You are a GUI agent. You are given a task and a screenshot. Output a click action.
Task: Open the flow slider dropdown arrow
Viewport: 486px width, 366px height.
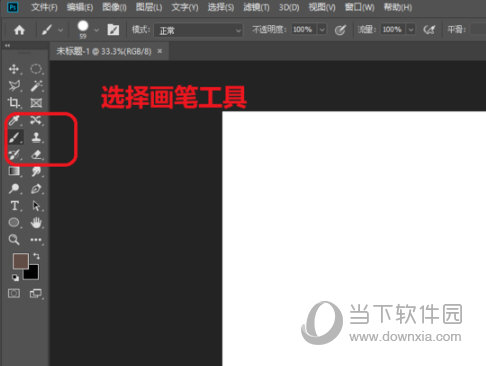pyautogui.click(x=411, y=30)
